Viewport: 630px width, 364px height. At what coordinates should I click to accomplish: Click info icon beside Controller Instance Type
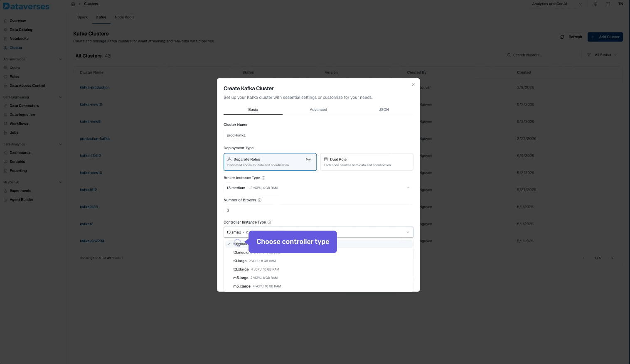[x=269, y=222]
